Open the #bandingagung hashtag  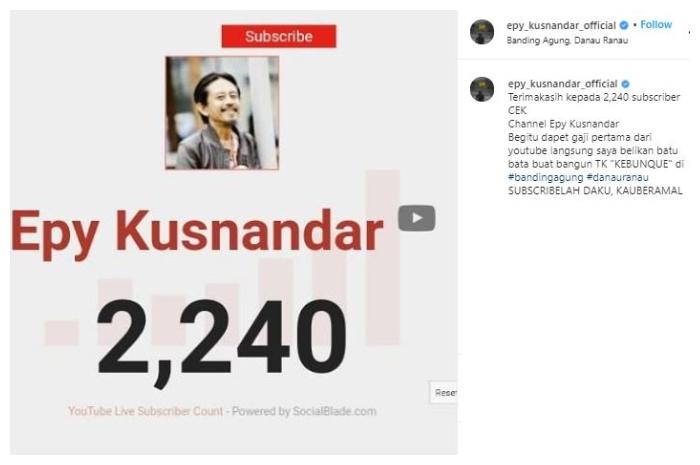[546, 177]
